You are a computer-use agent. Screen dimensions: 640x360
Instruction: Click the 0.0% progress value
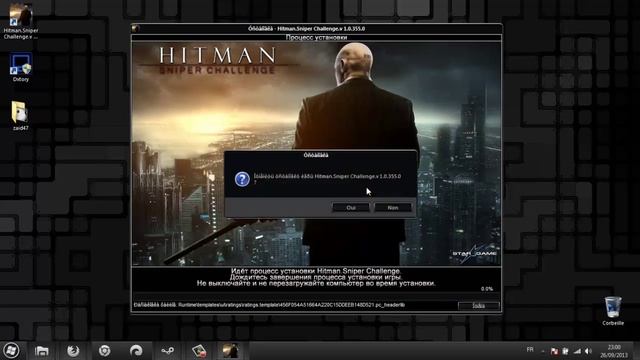pos(487,289)
